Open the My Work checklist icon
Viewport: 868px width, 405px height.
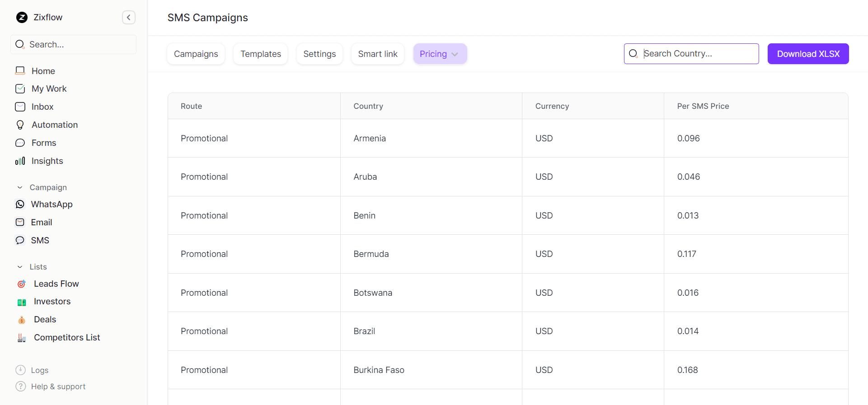coord(20,89)
